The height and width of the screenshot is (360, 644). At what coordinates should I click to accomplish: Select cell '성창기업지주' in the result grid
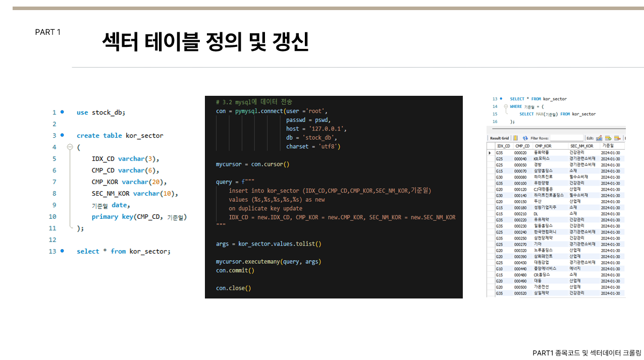[x=545, y=207]
